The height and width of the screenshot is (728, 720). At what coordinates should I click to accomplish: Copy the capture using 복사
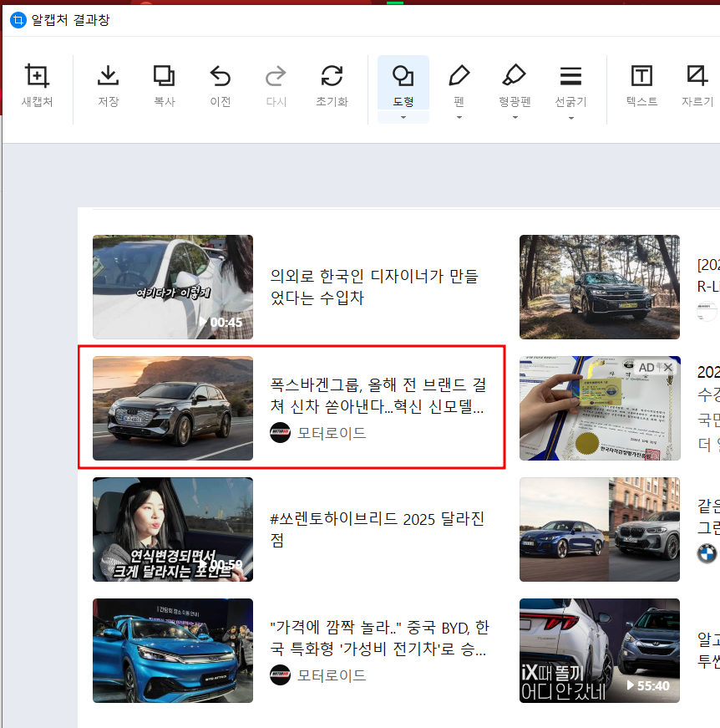(x=165, y=86)
